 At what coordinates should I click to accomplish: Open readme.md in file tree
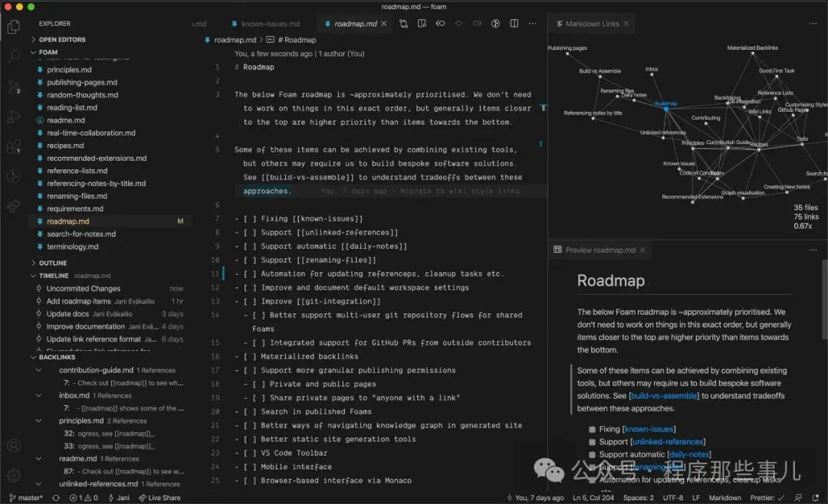click(x=65, y=120)
